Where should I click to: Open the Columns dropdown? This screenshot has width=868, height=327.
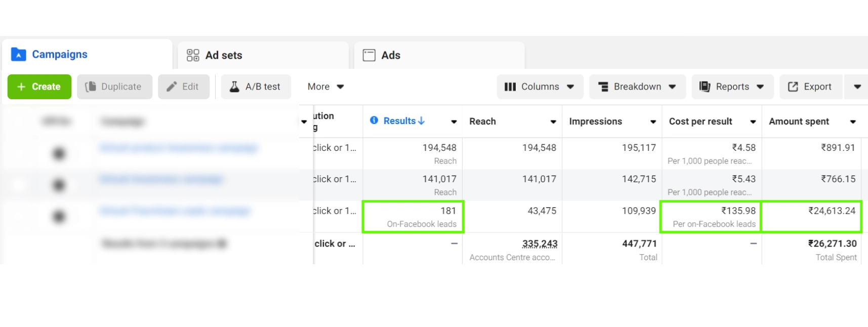[x=540, y=87]
